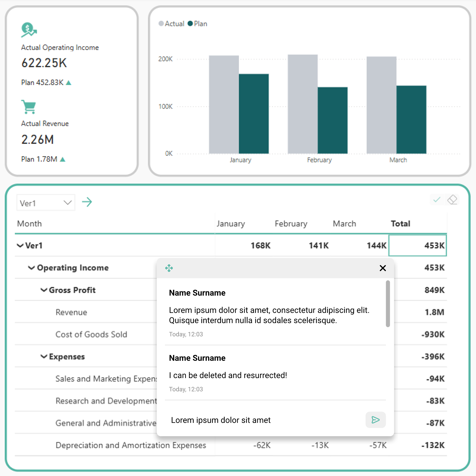The image size is (476, 476).
Task: Close the comments popup
Action: tap(383, 268)
